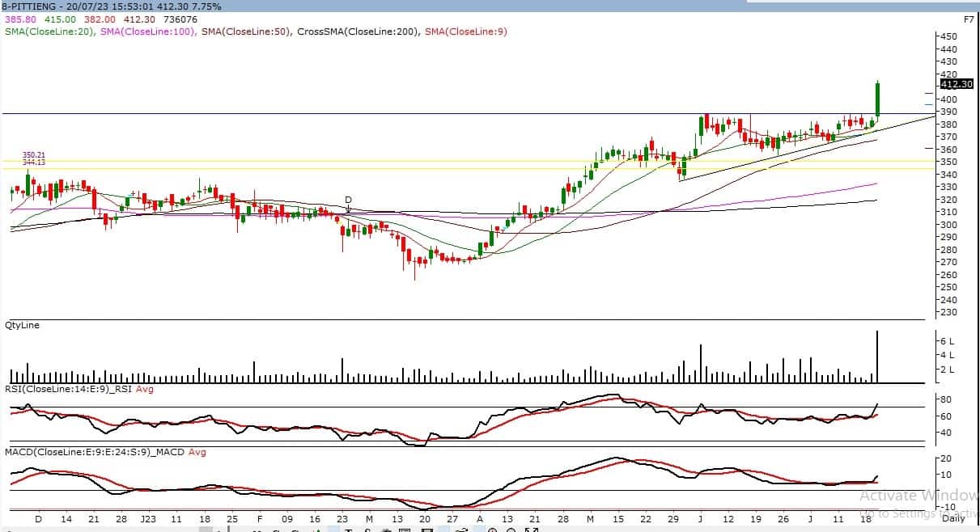
Task: Click the F7 label at top right
Action: tap(969, 19)
